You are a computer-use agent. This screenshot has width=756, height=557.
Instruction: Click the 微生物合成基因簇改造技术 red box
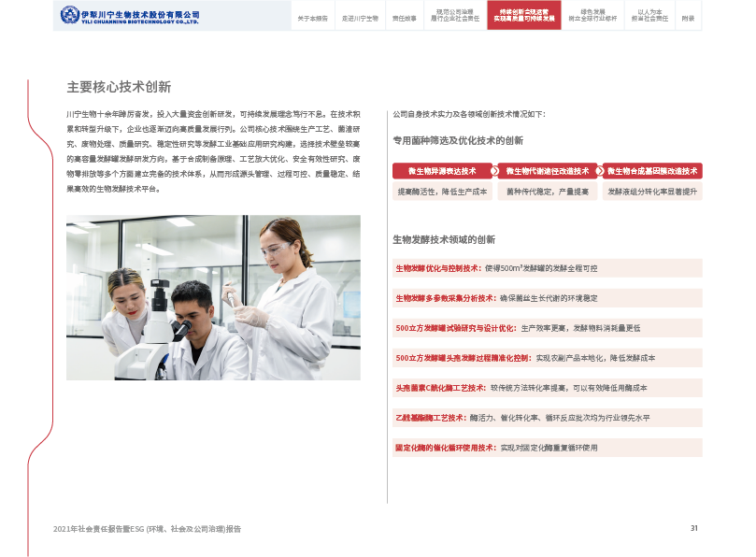tap(652, 171)
